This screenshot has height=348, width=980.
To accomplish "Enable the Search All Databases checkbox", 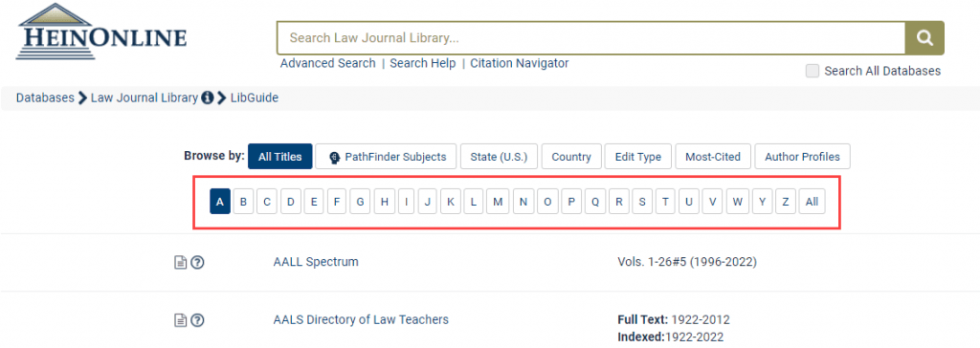I will pyautogui.click(x=812, y=71).
